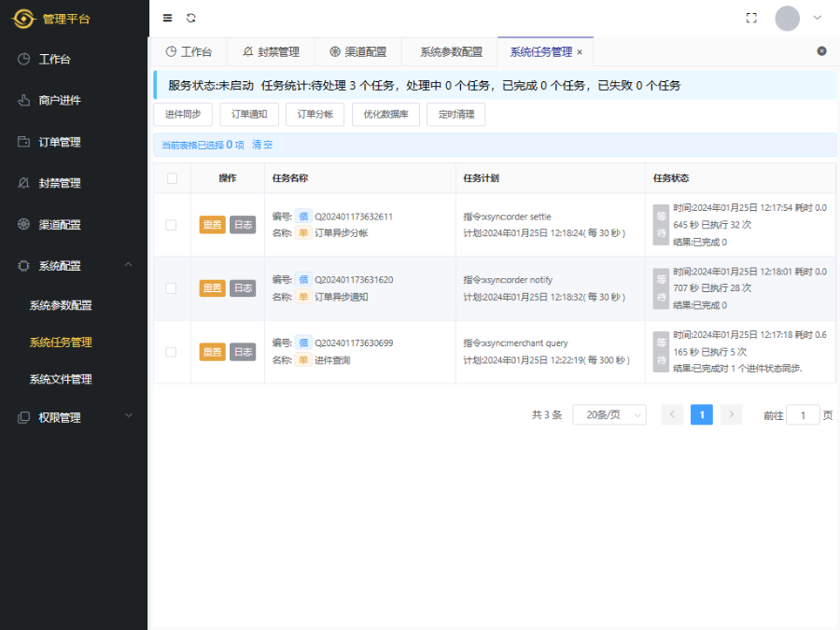Enter fullscreen with the fullscreen icon

pyautogui.click(x=751, y=19)
